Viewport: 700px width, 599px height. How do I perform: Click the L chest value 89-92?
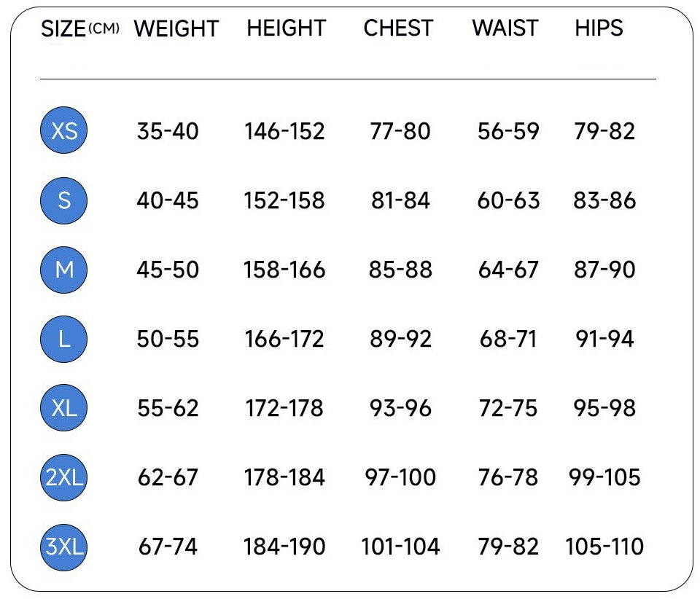[400, 339]
